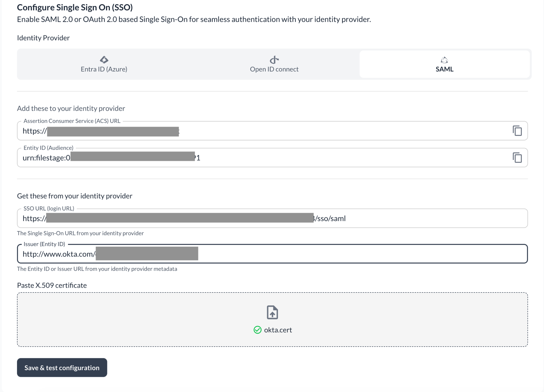544x392 pixels.
Task: Click 'Add these to your identity provider' text
Action: (71, 108)
